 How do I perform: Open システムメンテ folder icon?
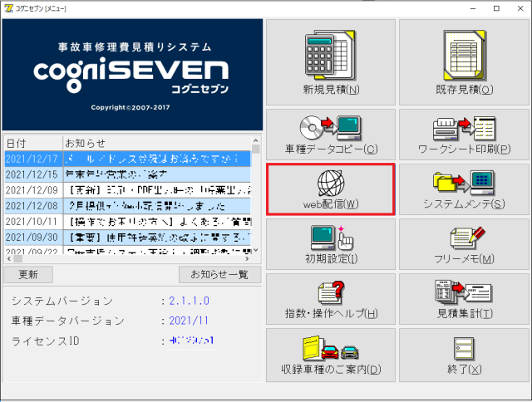coord(464,181)
